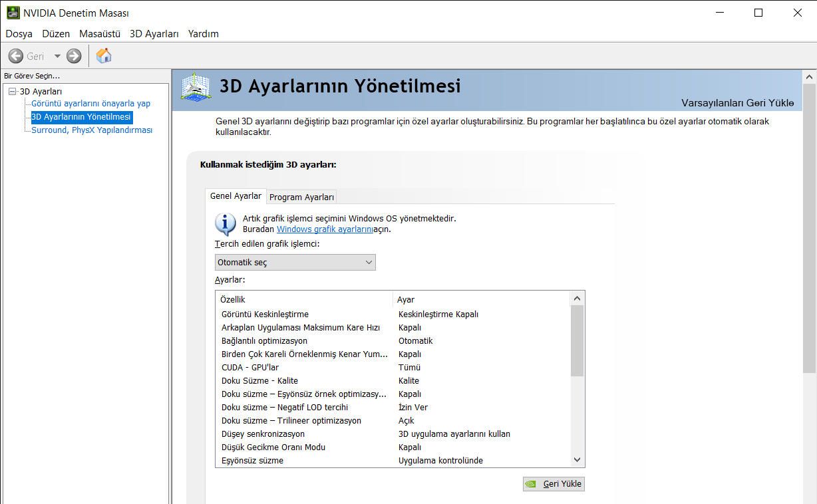The height and width of the screenshot is (504, 817).
Task: Click Varsayılanları Geri Yükle link
Action: [x=737, y=103]
